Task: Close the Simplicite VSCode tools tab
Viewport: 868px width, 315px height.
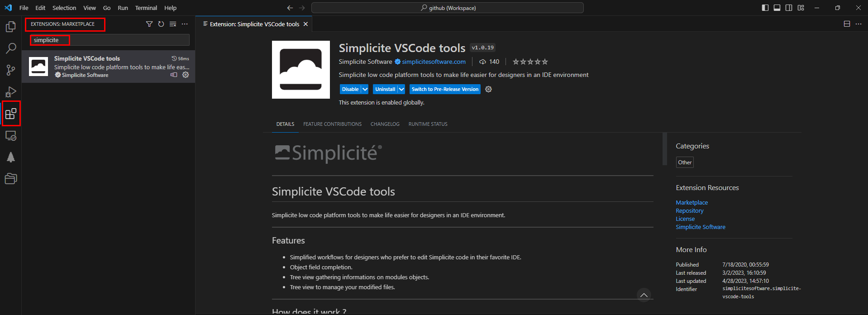Action: 305,24
